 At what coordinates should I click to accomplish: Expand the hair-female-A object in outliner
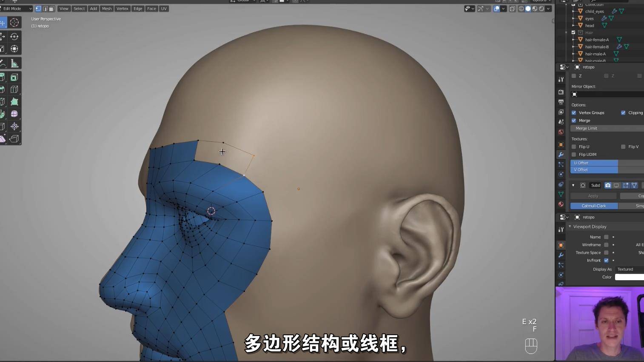click(x=573, y=40)
